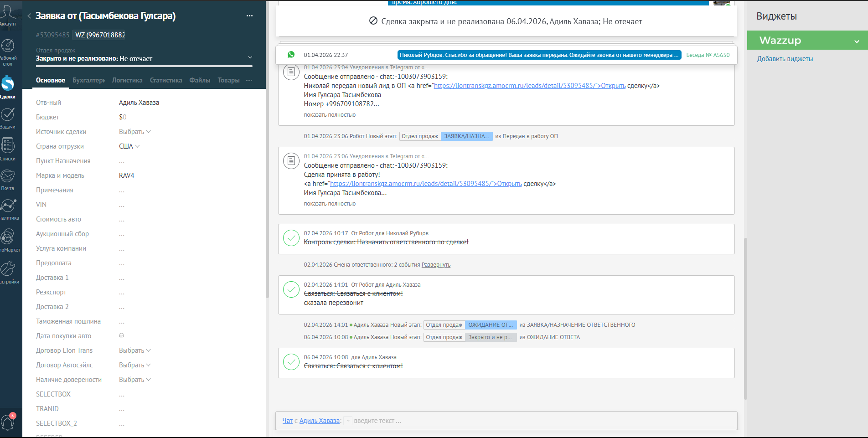The height and width of the screenshot is (438, 868).
Task: Open the Сделки sidebar section
Action: pos(8,87)
